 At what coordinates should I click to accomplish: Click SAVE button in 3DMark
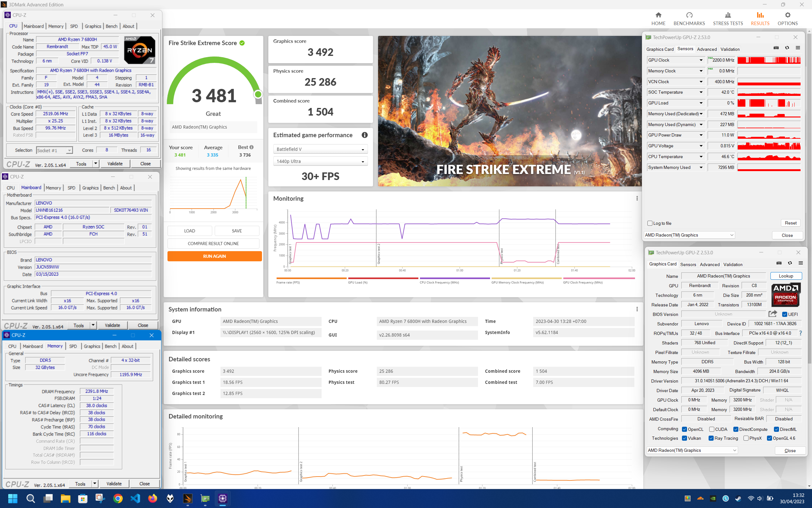237,231
